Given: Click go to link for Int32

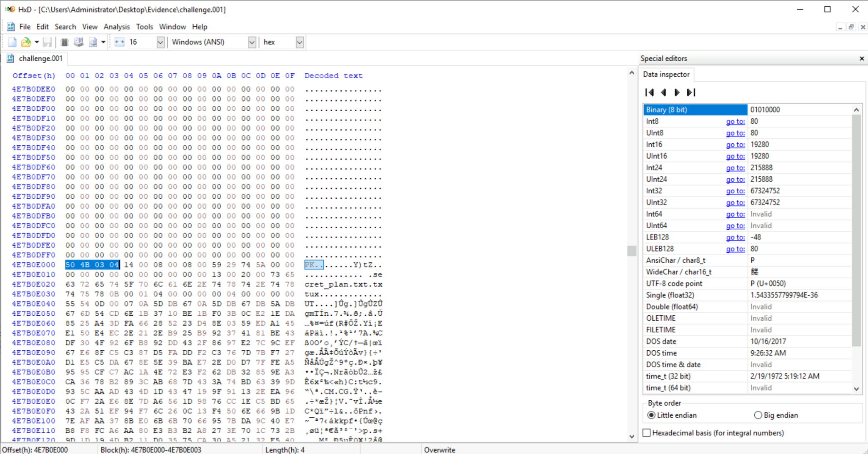Looking at the screenshot, I should pos(735,191).
